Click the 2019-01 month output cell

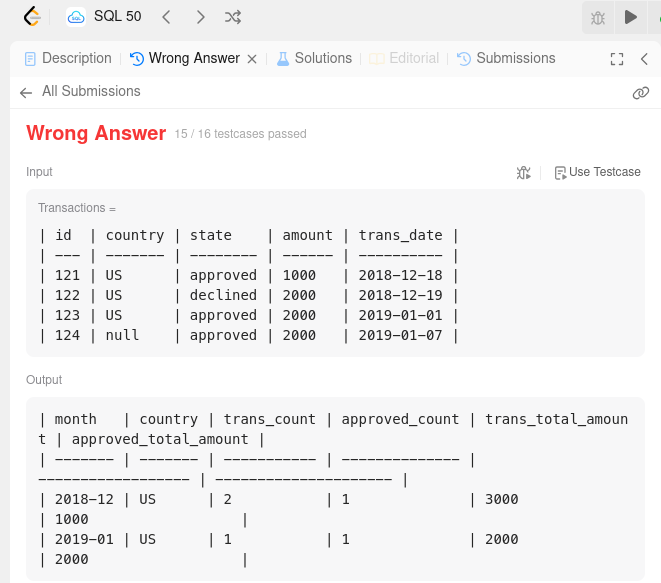point(84,539)
